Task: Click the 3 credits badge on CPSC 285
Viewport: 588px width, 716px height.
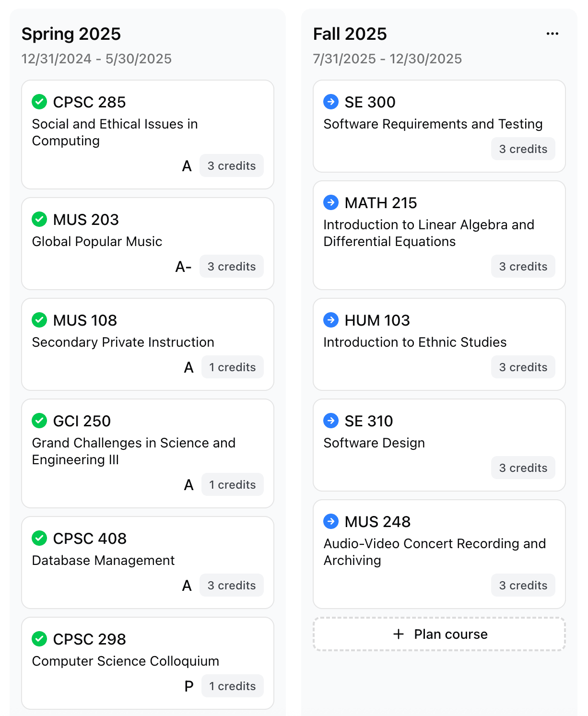Action: 232,165
